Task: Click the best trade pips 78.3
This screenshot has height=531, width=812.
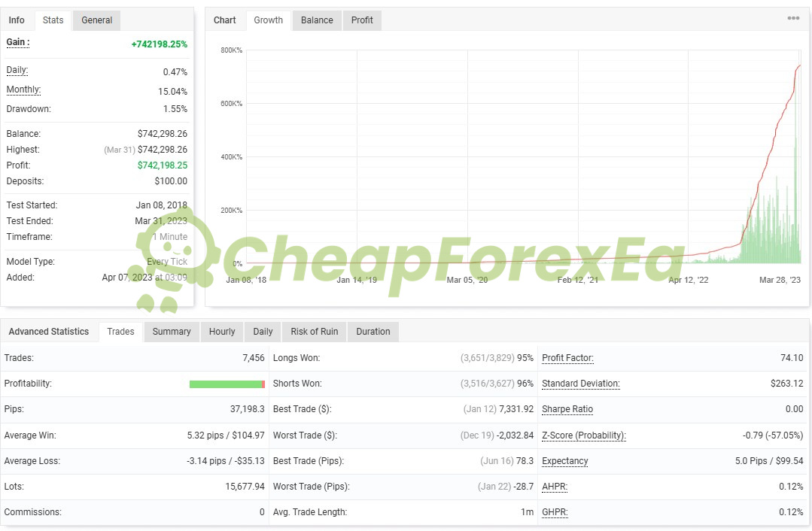Action: pyautogui.click(x=525, y=460)
